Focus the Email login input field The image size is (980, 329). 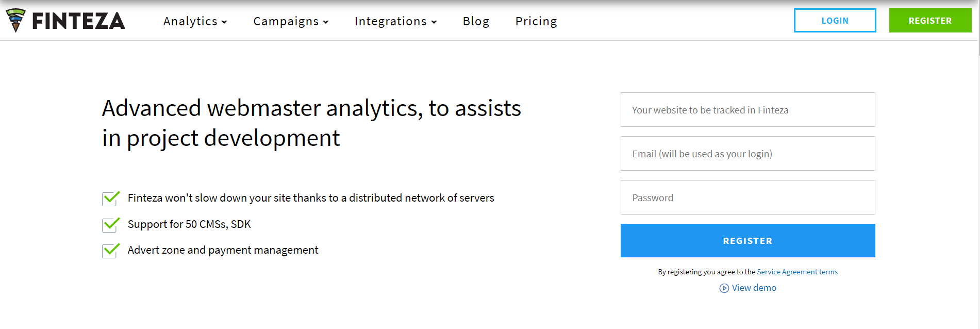point(748,154)
